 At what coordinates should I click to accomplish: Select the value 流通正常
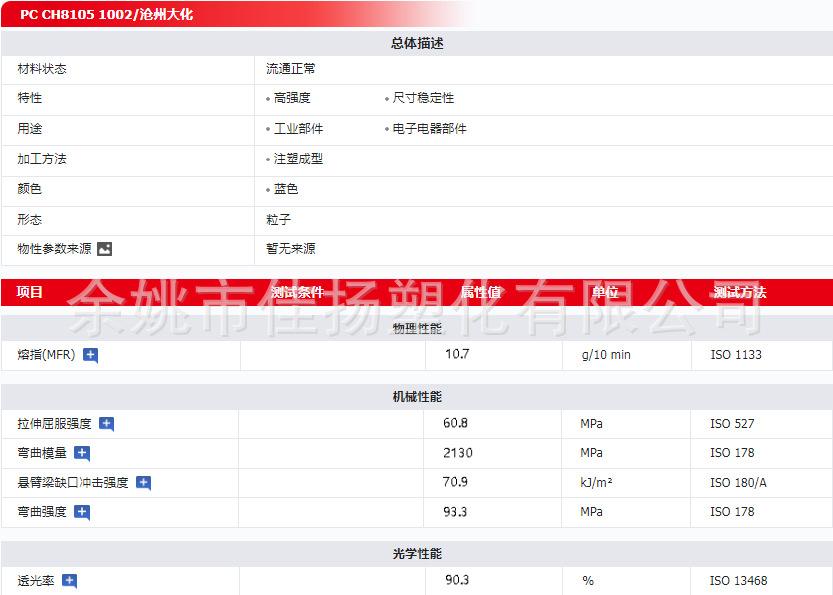tap(291, 69)
